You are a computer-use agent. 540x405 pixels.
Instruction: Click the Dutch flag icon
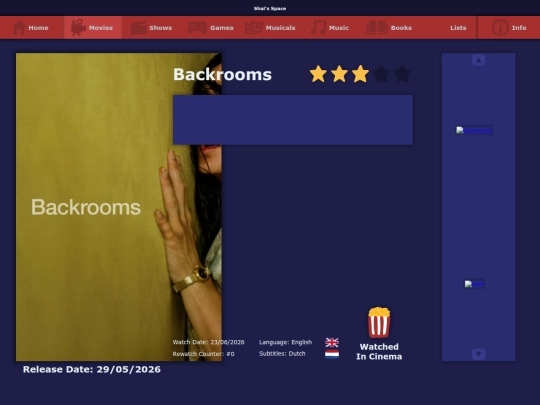(332, 354)
